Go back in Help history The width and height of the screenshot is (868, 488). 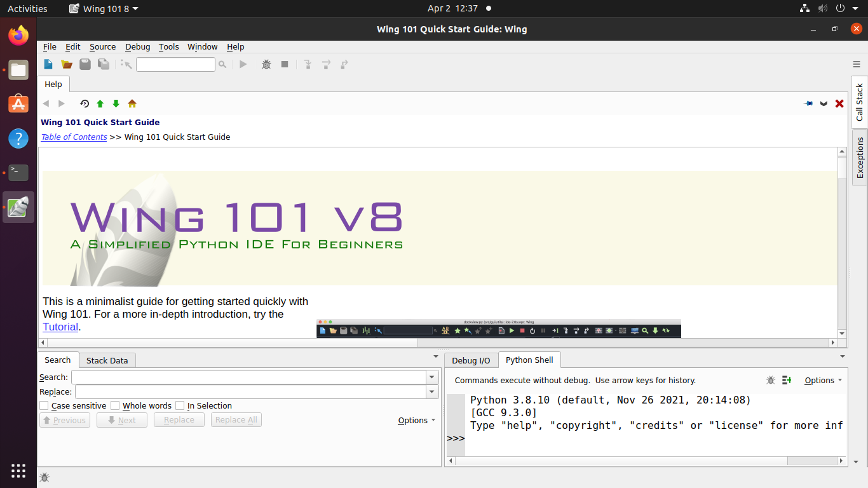(46, 104)
